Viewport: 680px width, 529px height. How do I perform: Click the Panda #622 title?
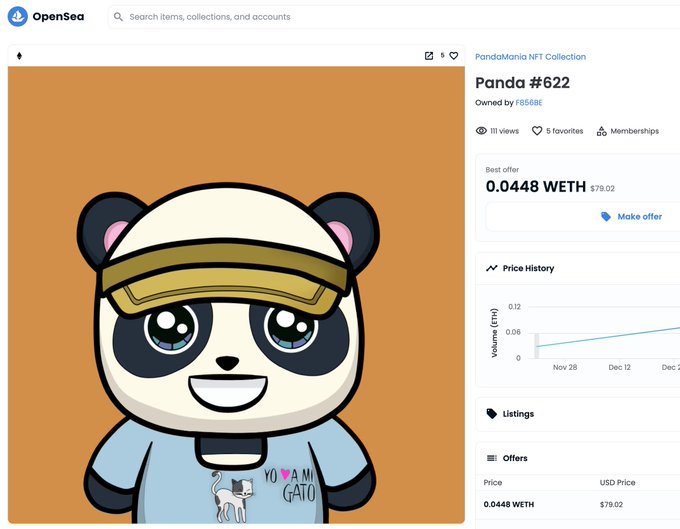(x=522, y=83)
